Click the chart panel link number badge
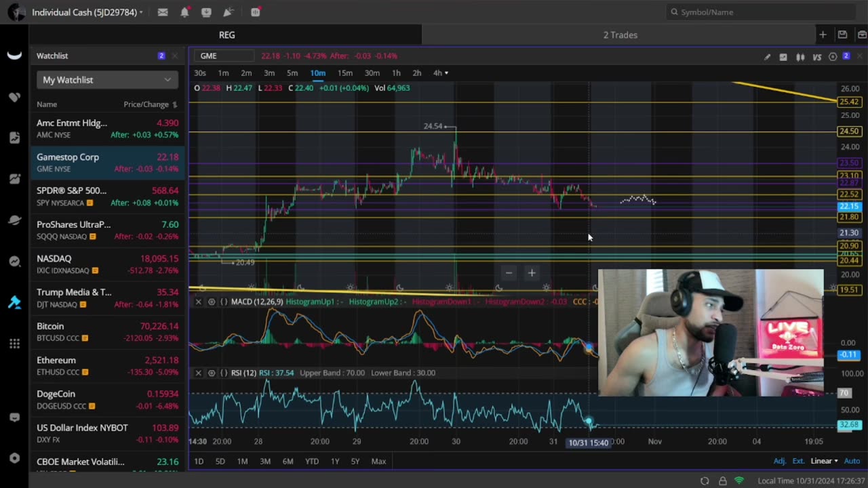Image resolution: width=868 pixels, height=488 pixels. click(x=846, y=56)
